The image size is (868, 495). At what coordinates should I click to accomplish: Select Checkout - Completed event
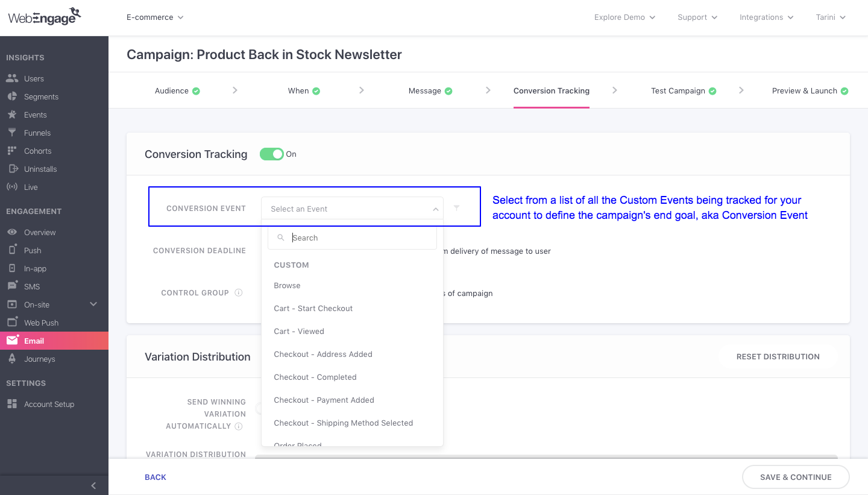pyautogui.click(x=352, y=377)
